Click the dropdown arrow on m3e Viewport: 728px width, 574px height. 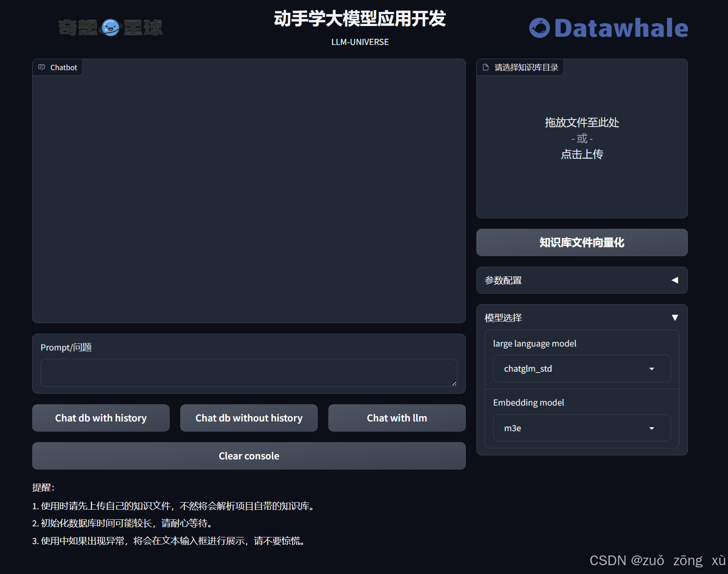tap(652, 428)
